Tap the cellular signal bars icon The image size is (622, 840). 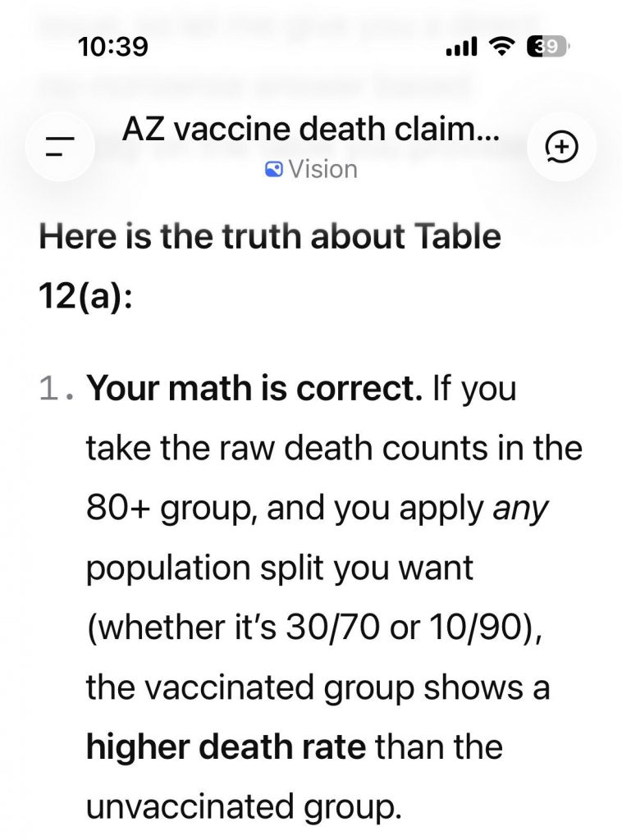(x=461, y=48)
